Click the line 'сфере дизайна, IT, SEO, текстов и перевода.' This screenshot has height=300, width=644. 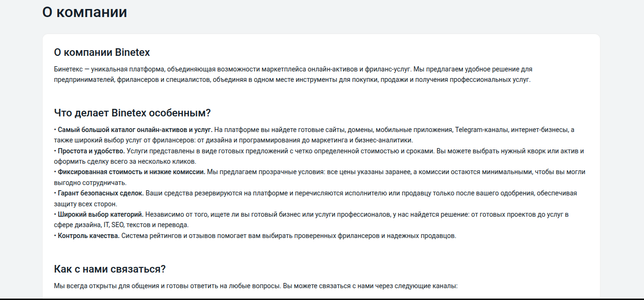click(x=121, y=225)
